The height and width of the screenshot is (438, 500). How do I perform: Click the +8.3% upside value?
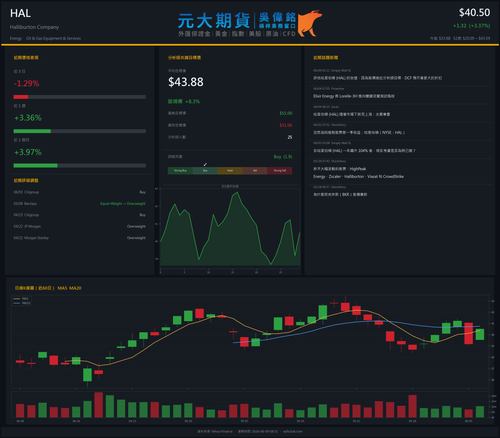point(192,101)
